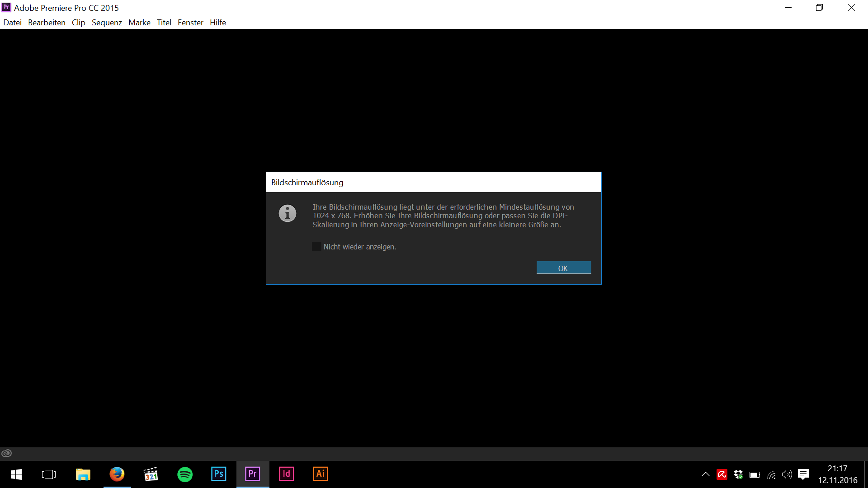
Task: Click the Premiere Pro taskbar icon
Action: pos(253,474)
